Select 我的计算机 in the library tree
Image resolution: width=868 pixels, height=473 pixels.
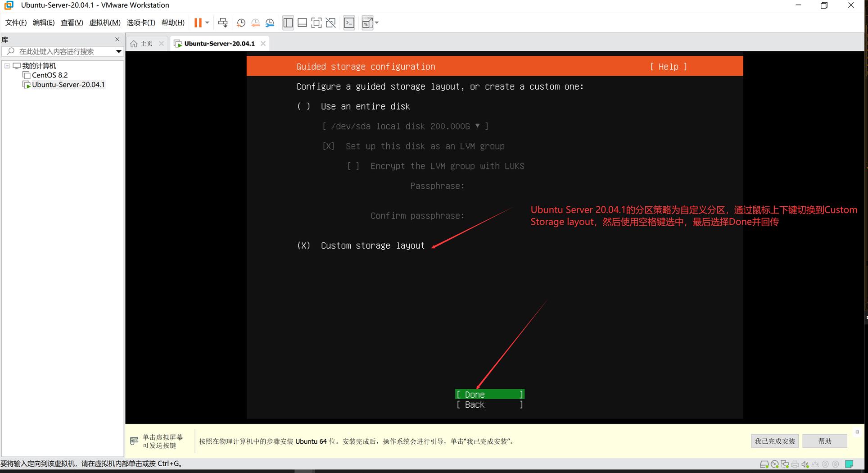[x=39, y=66]
